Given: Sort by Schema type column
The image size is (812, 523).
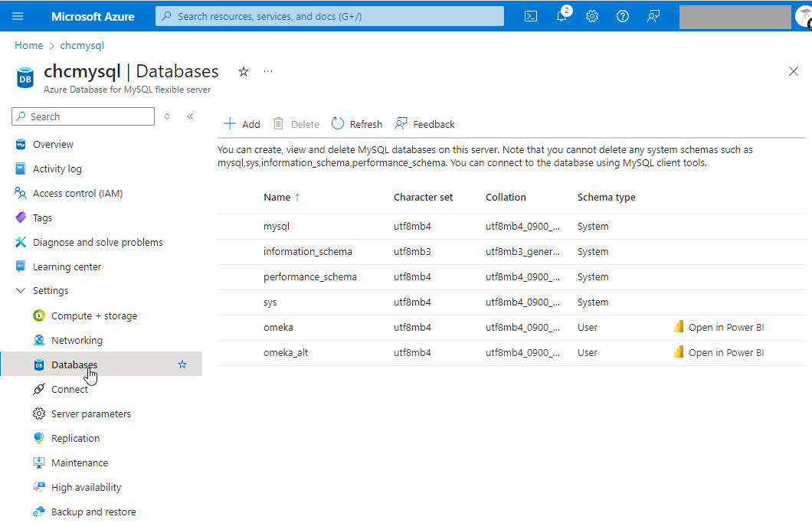Looking at the screenshot, I should click(x=607, y=198).
